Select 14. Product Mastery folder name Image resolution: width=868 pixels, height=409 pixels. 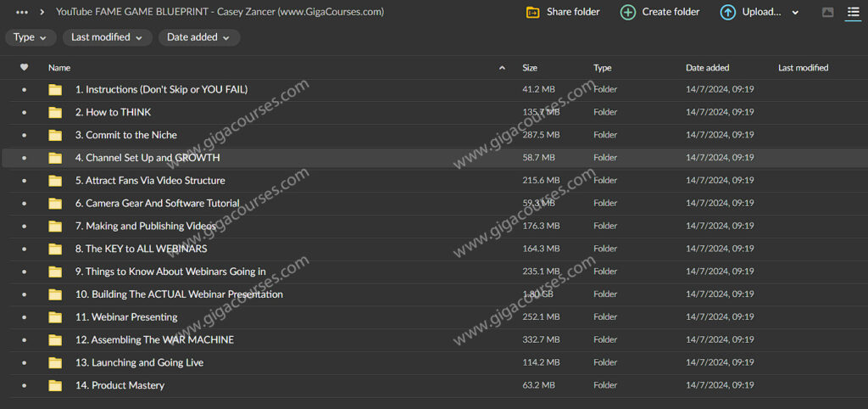pos(120,385)
